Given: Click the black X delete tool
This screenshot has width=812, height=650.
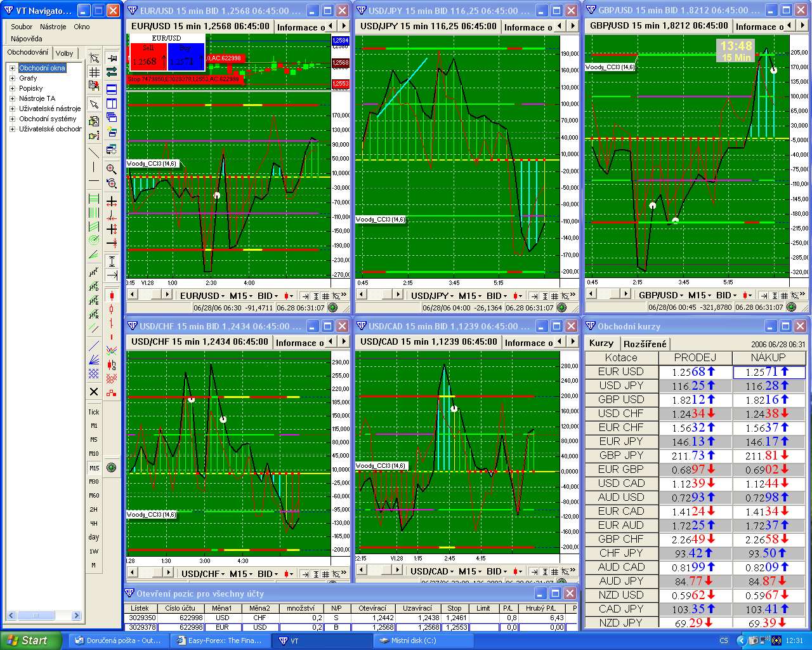Looking at the screenshot, I should [94, 392].
